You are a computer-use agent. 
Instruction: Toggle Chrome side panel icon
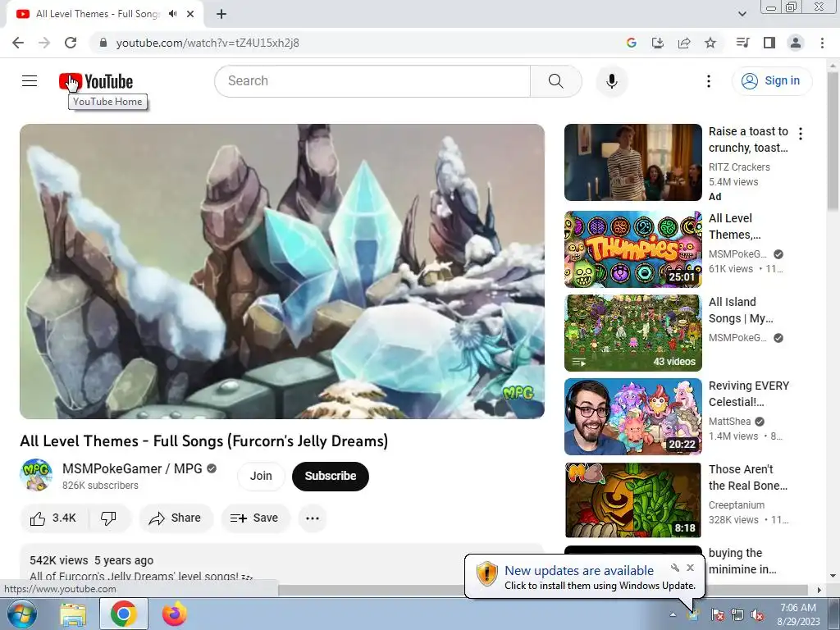point(769,43)
